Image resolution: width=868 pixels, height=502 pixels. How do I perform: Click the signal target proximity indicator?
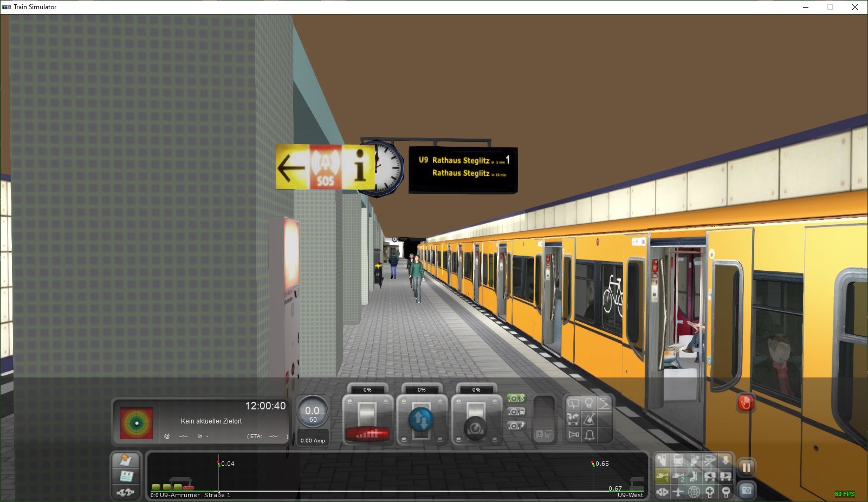click(x=136, y=423)
